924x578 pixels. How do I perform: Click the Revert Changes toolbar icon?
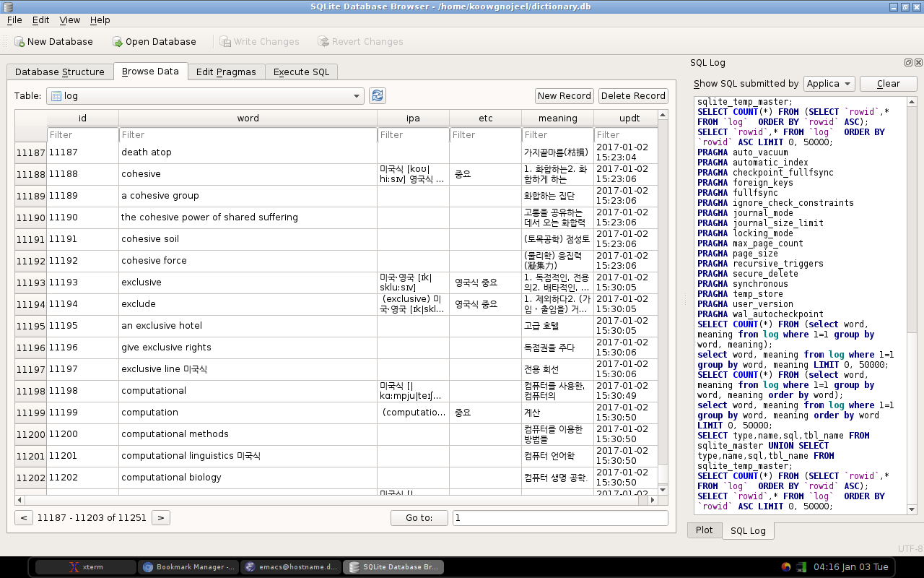coord(323,42)
